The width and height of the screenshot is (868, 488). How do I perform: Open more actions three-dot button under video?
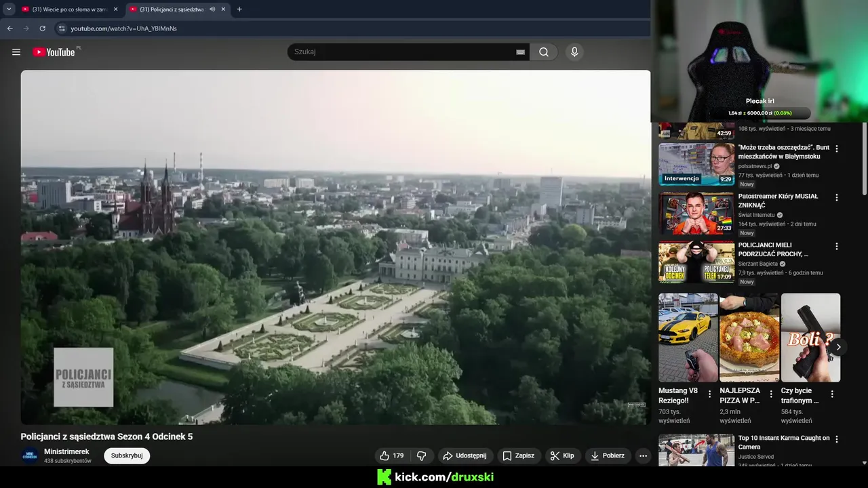(643, 455)
